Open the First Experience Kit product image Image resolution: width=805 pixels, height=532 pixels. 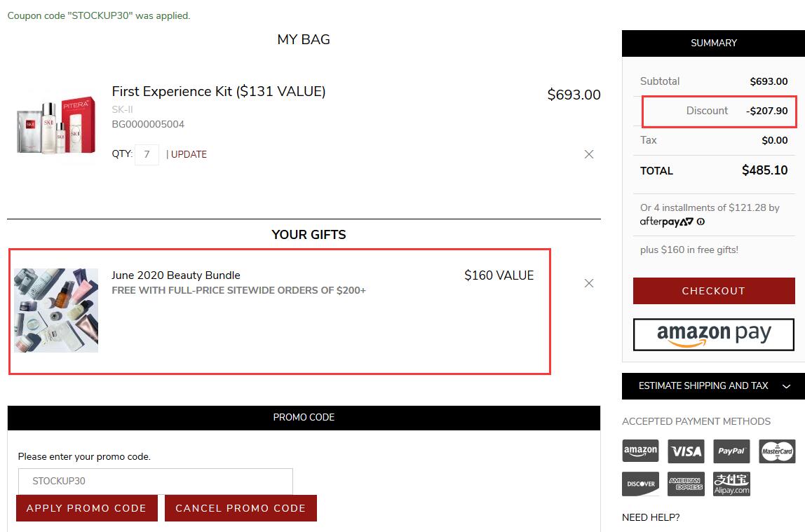tap(55, 123)
